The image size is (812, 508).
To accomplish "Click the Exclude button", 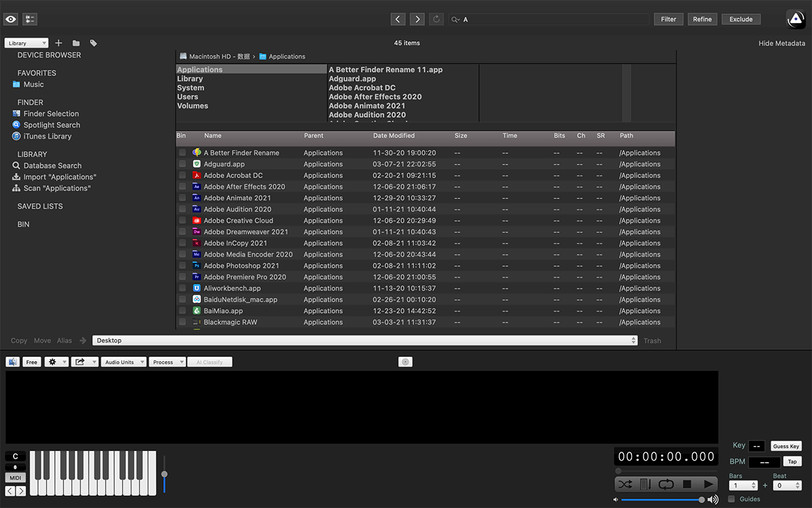I will point(741,19).
